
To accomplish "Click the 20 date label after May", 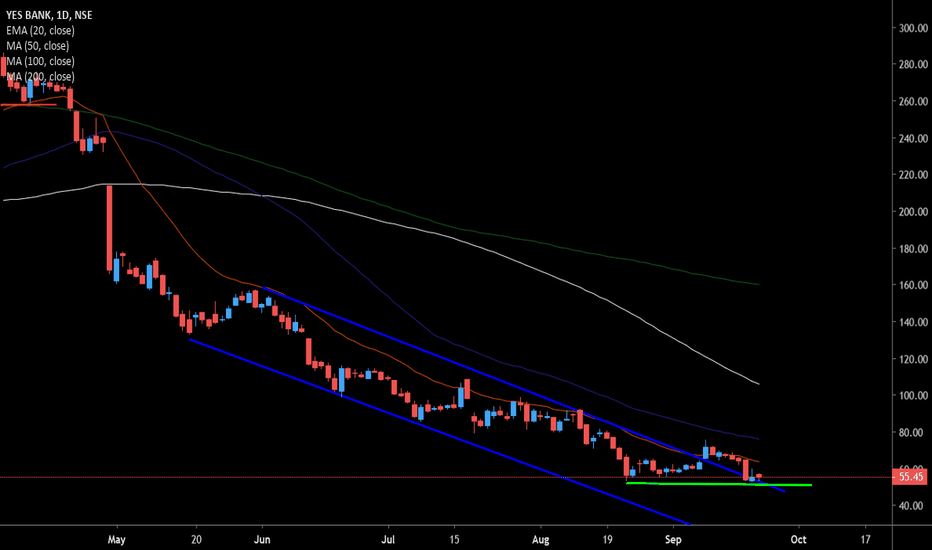I will [196, 540].
